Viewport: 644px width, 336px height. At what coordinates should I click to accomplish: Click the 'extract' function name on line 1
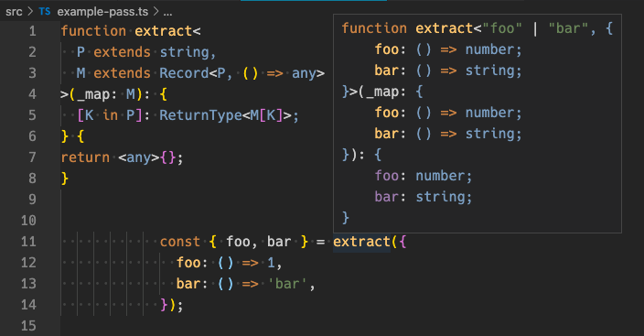164,31
